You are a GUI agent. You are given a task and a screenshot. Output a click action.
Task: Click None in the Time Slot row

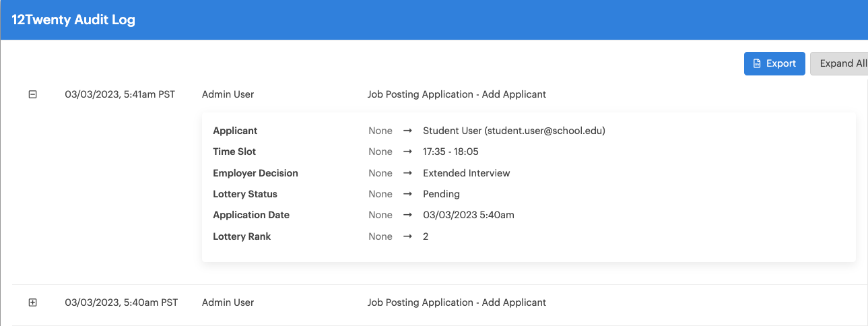380,152
